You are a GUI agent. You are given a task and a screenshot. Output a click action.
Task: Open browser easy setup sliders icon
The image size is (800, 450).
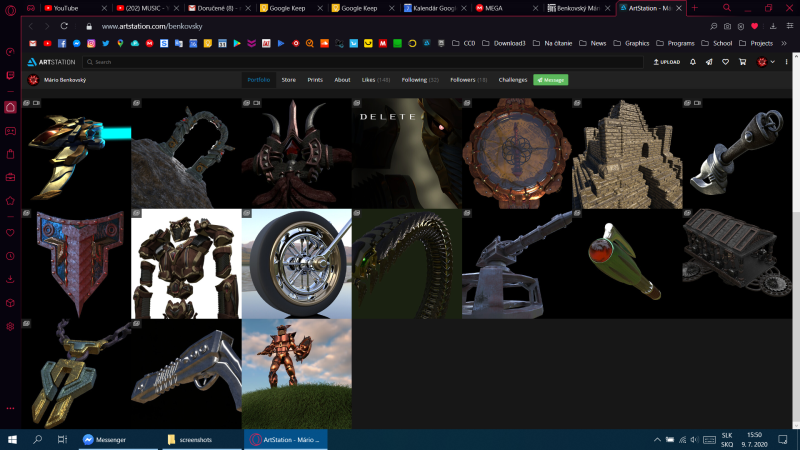[790, 26]
